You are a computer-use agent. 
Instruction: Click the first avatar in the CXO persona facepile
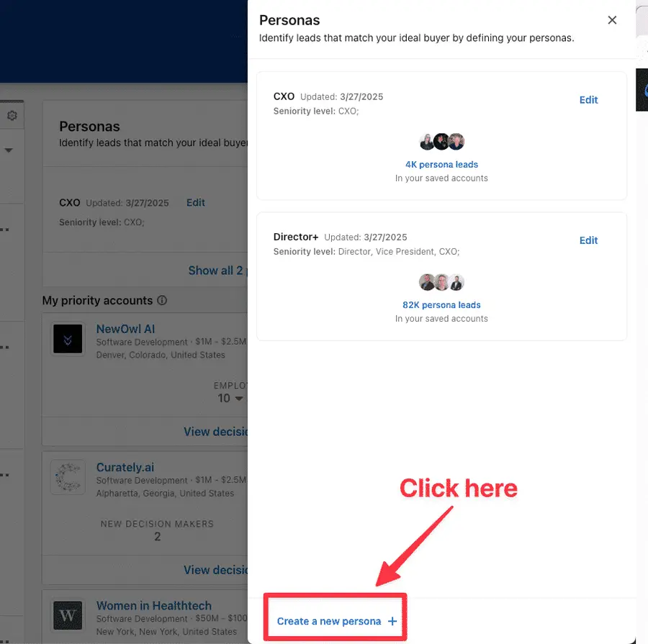point(428,141)
